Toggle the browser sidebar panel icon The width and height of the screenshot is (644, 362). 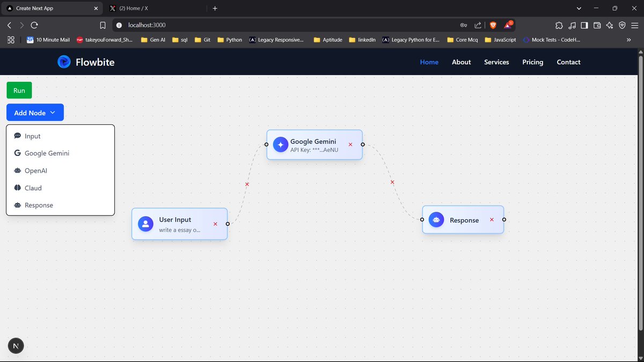(x=584, y=25)
